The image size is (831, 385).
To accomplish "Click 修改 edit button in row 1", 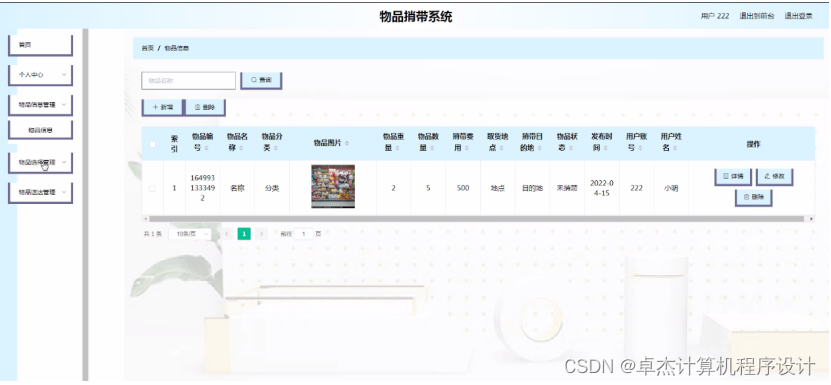I will click(774, 176).
